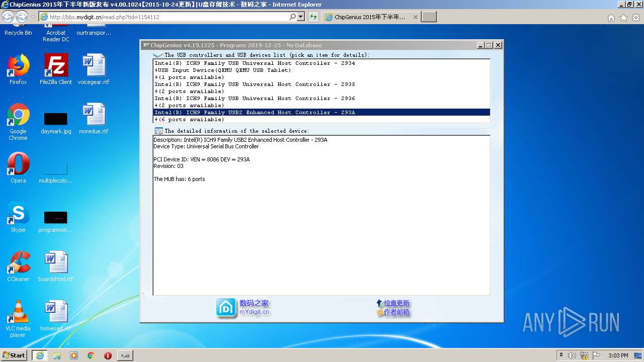Open Skype desktop shortcut
The height and width of the screenshot is (362, 644).
tap(18, 217)
